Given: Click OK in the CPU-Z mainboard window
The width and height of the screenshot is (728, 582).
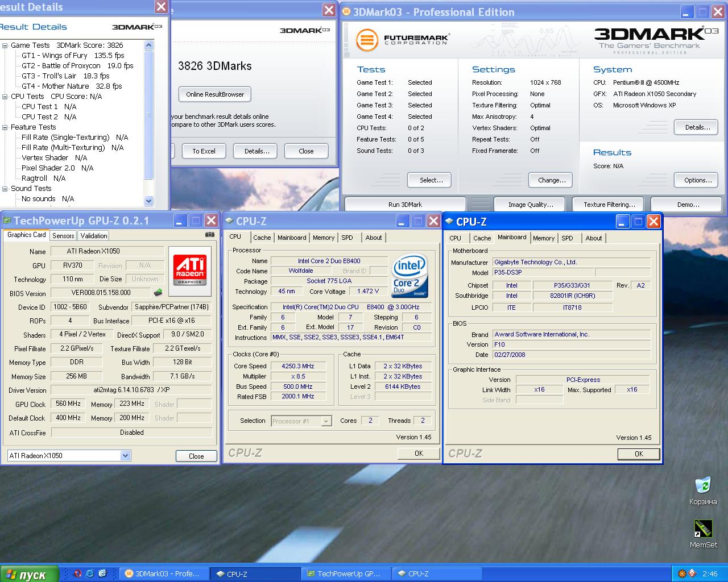Looking at the screenshot, I should (639, 454).
